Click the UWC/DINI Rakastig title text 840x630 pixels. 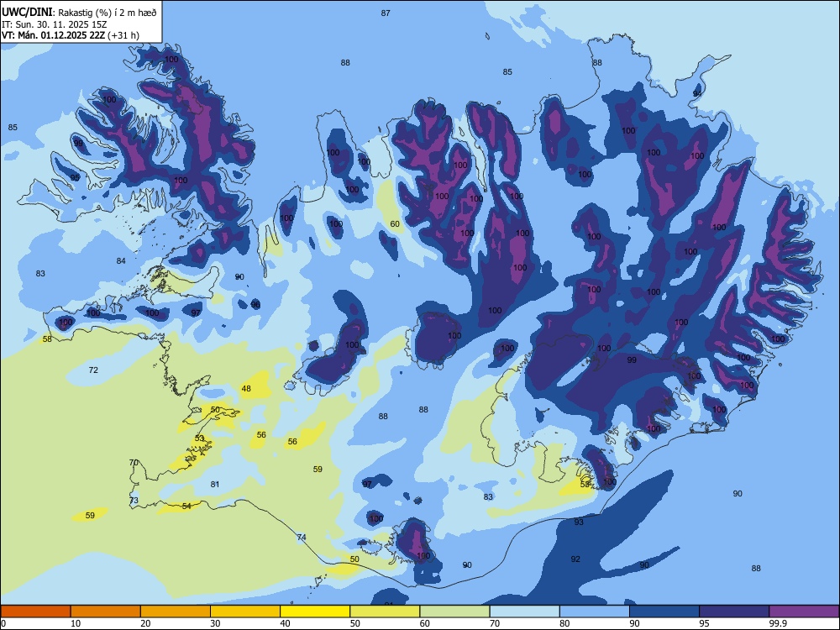[80, 13]
